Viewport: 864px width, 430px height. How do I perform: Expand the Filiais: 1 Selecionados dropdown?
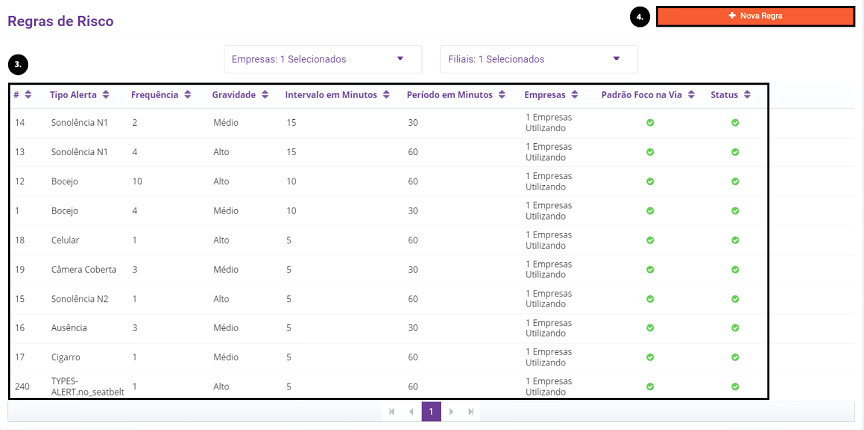click(539, 59)
